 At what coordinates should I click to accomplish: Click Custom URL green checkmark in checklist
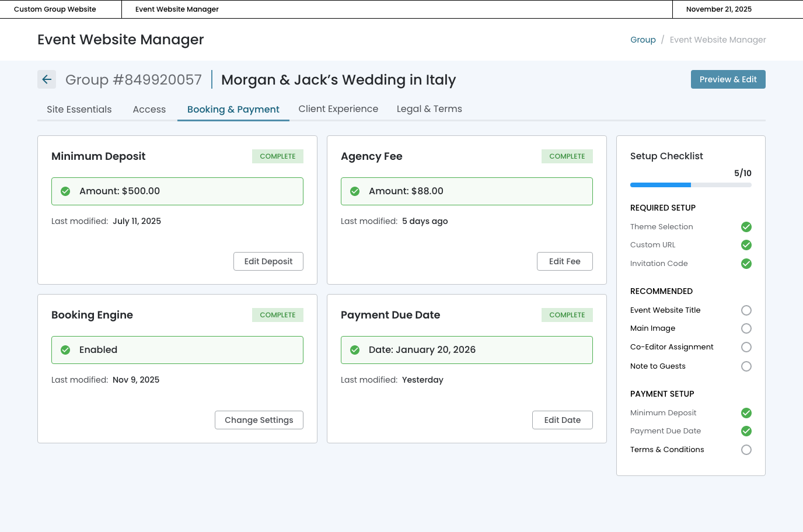(x=746, y=245)
